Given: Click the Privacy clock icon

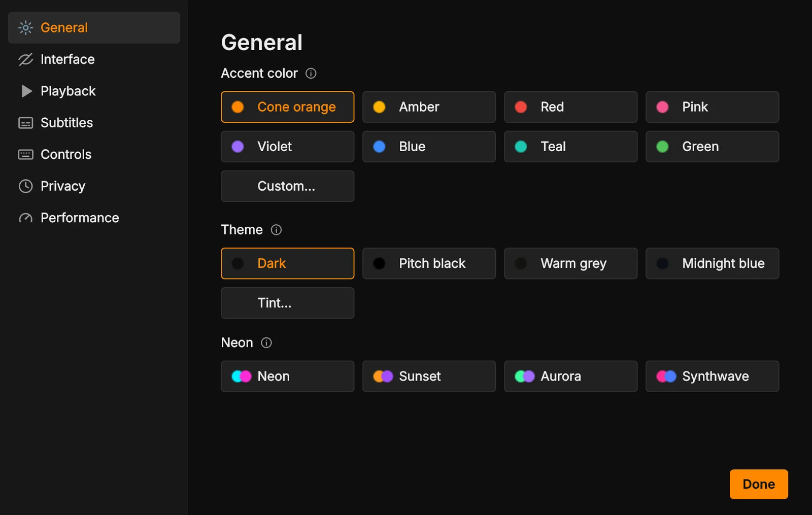Looking at the screenshot, I should pos(25,186).
